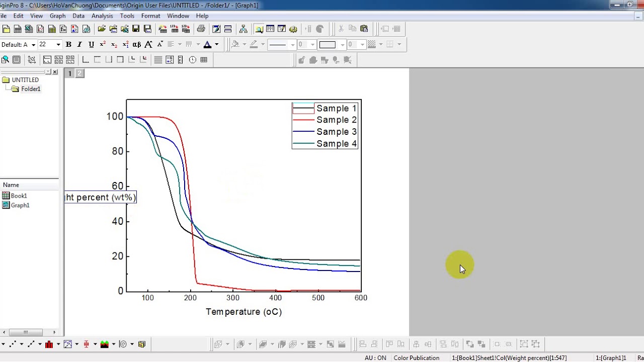
Task: Open the Help menu
Action: point(202,16)
